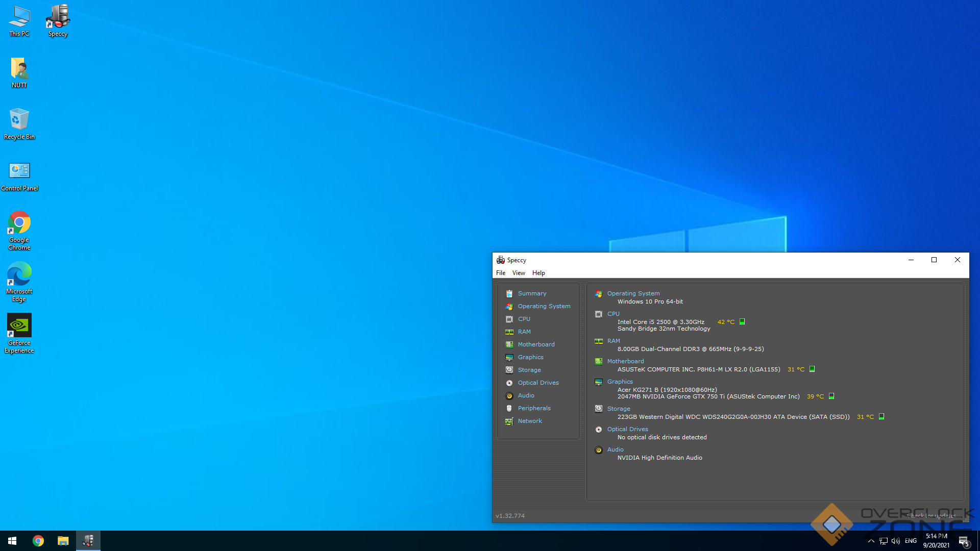Screen dimensions: 980x551
Task: Open the File menu
Action: (500, 273)
